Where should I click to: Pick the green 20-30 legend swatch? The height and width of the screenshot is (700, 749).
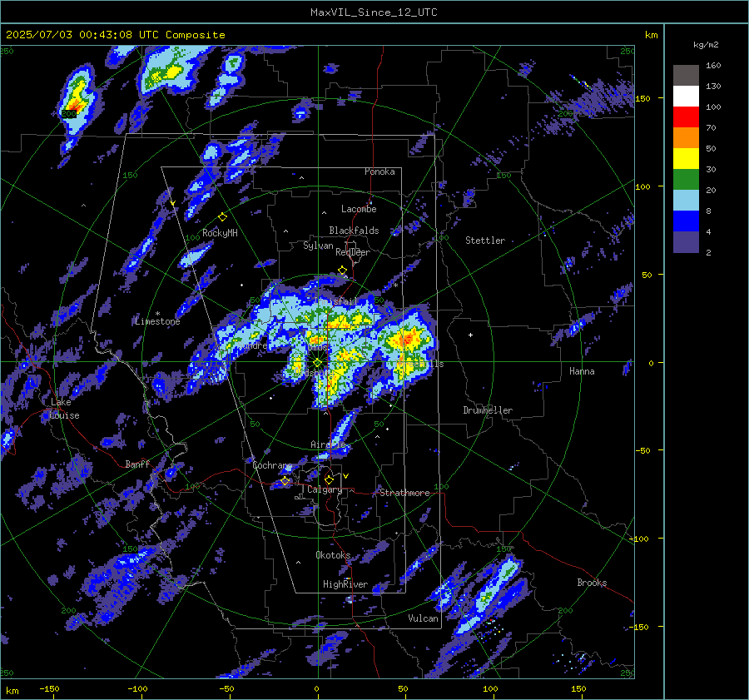tap(686, 180)
